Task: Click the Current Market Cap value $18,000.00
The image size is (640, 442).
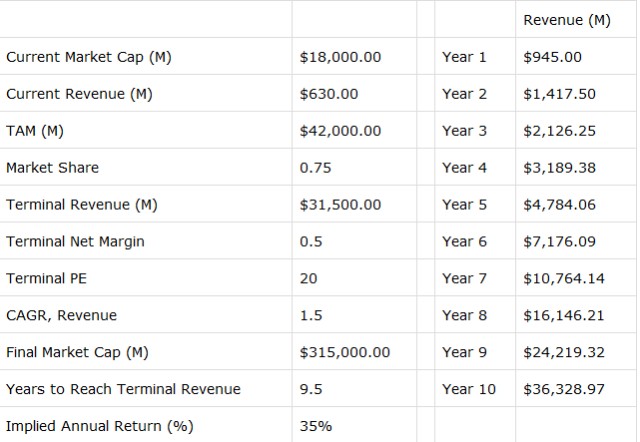Action: (340, 57)
